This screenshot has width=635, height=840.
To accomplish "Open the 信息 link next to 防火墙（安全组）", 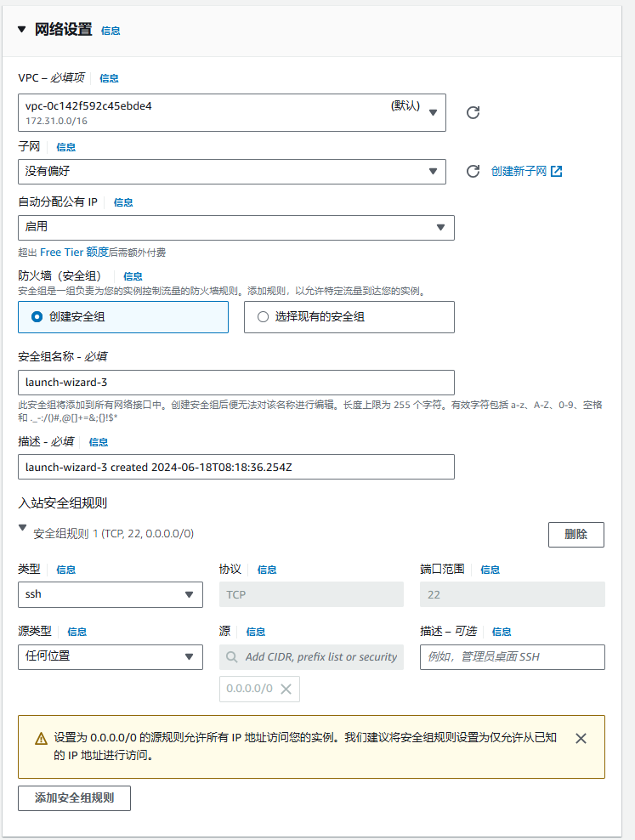I will coord(133,276).
